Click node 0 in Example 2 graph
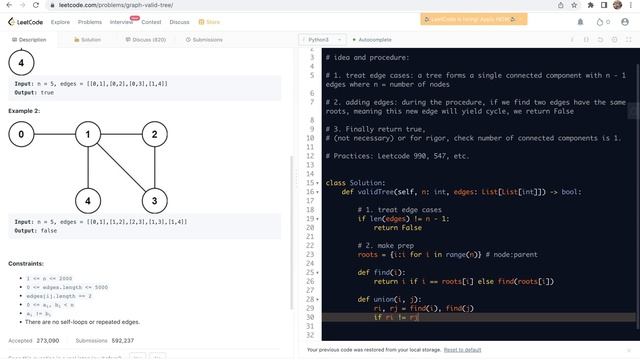The image size is (640, 360). 21,134
